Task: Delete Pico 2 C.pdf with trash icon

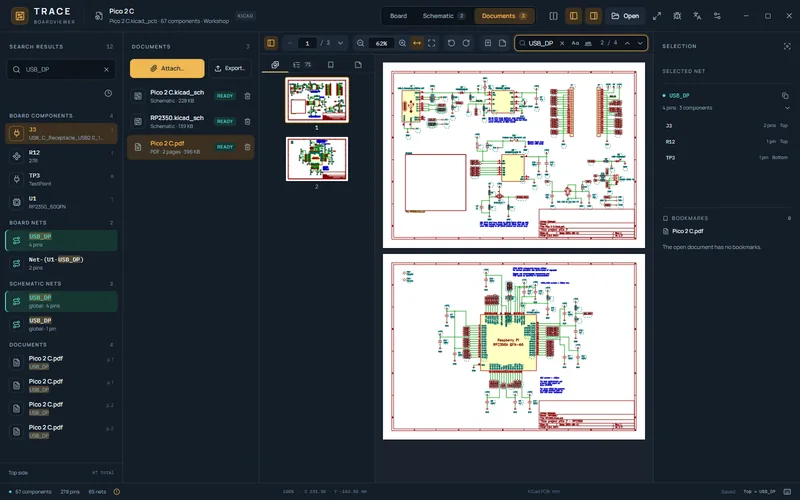Action: [x=247, y=147]
